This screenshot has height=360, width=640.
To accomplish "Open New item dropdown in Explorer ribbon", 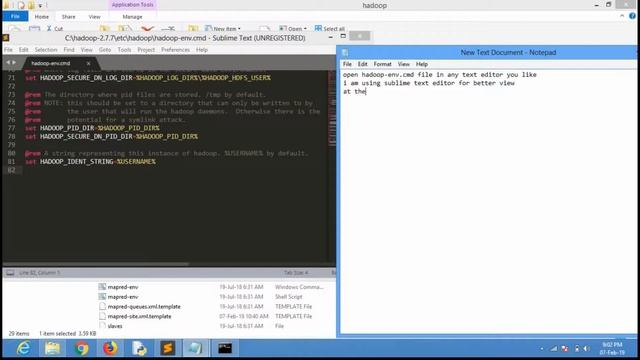I will [x=223, y=29].
